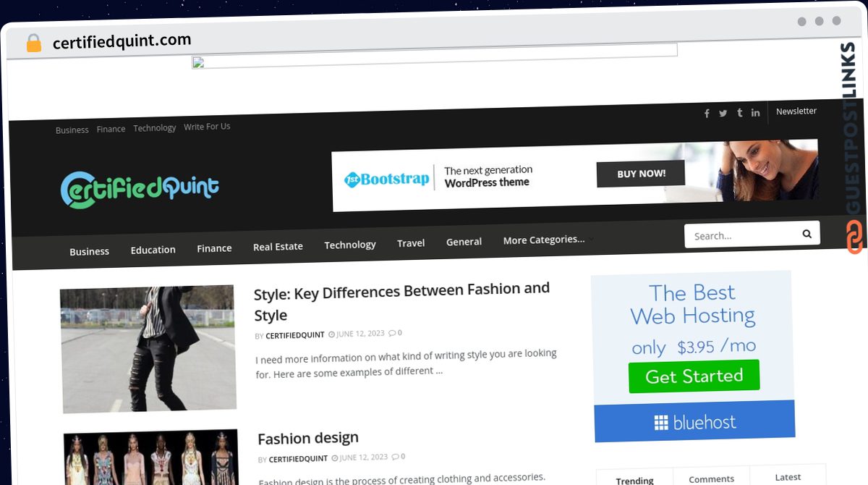The width and height of the screenshot is (868, 485).
Task: Open the Finance main menu item
Action: pos(214,248)
